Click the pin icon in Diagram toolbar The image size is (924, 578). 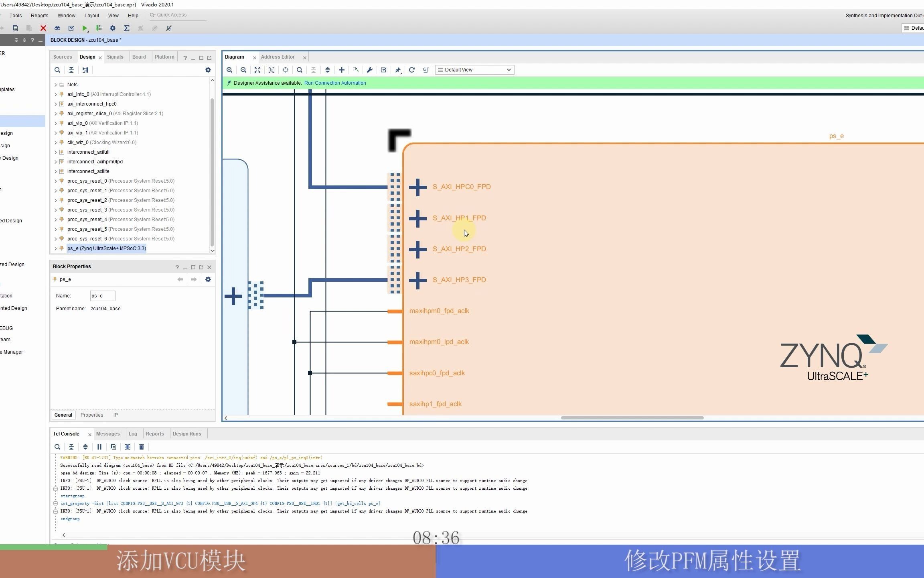tap(398, 70)
